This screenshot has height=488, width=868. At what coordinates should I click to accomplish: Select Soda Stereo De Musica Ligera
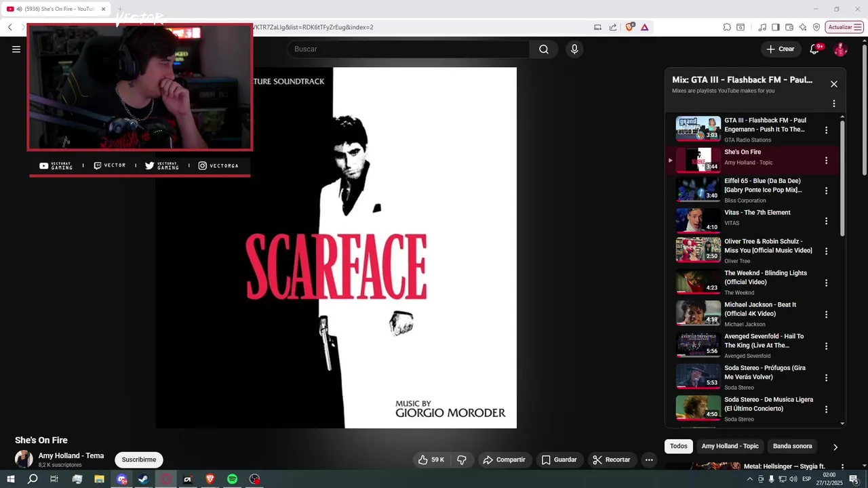coord(768,404)
